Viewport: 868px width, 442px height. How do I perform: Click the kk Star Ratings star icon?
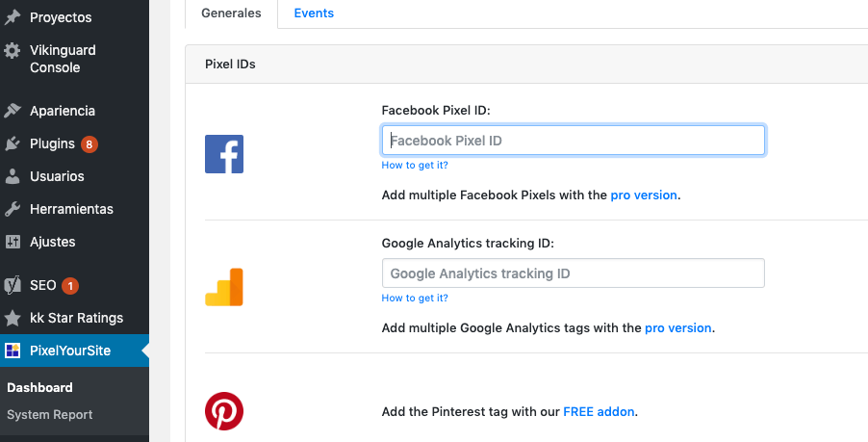click(x=13, y=318)
